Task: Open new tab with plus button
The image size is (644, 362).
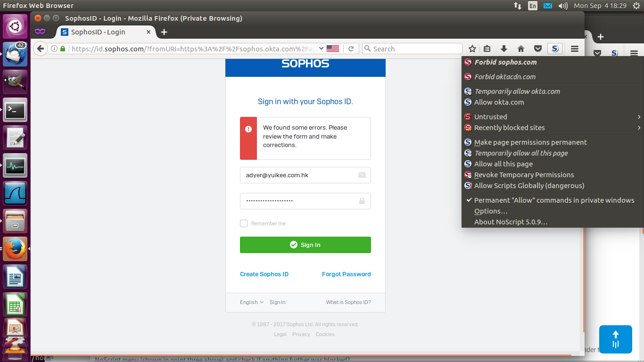Action: (x=164, y=32)
